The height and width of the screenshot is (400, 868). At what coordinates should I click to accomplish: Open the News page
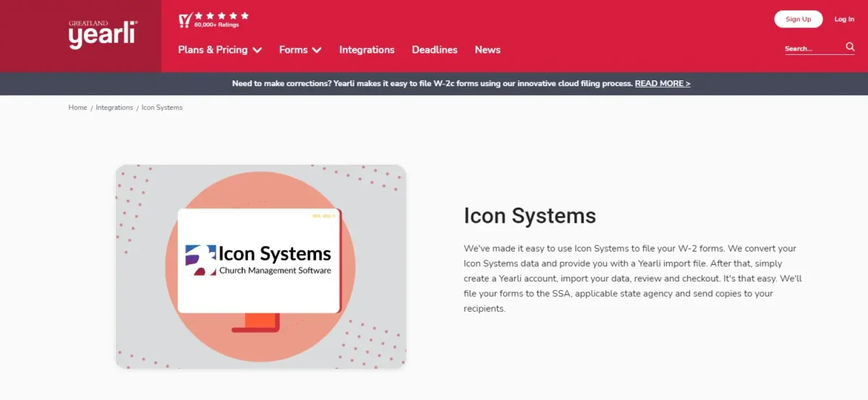488,50
